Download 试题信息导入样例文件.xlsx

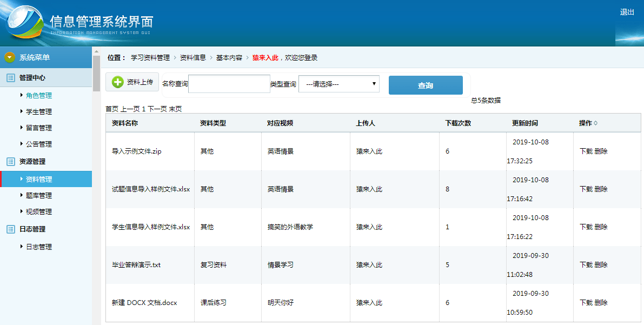coord(586,189)
